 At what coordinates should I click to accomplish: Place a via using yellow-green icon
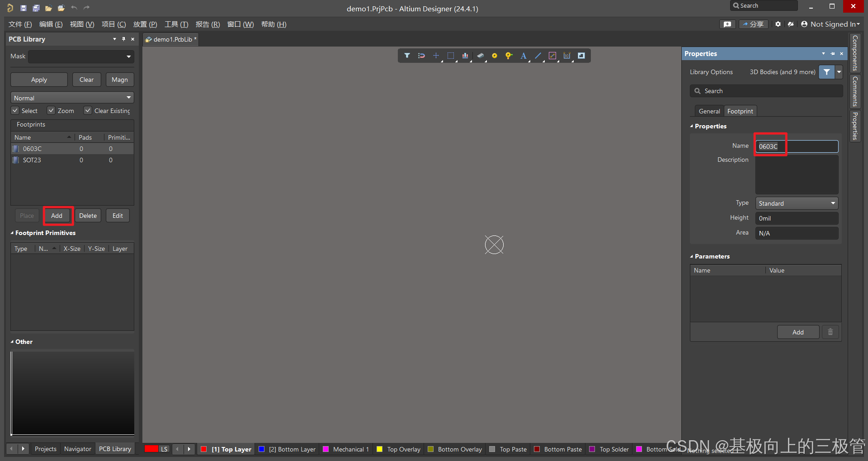[509, 56]
